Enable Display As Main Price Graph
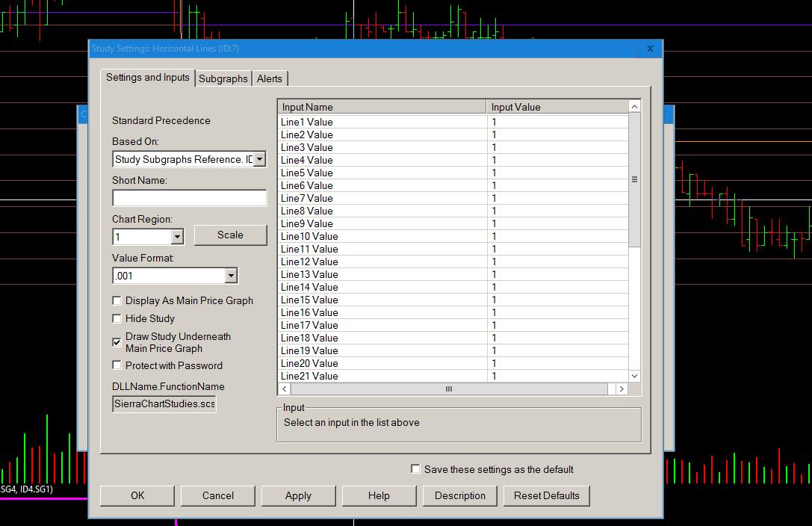Image resolution: width=812 pixels, height=526 pixels. 117,301
